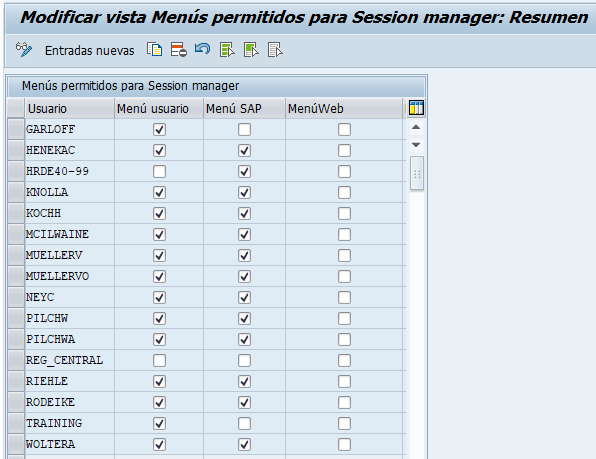Image resolution: width=596 pixels, height=459 pixels.
Task: Select the row selector for REG_CENTRAL
Action: pos(16,360)
